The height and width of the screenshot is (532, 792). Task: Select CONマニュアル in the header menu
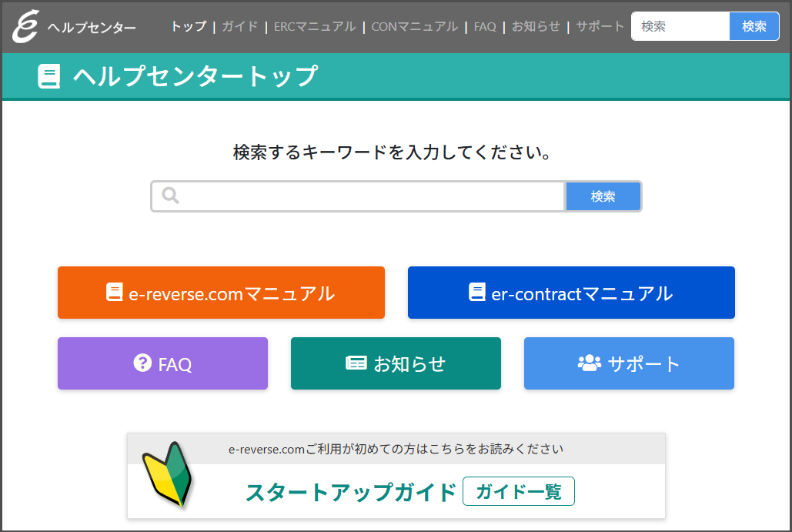(x=414, y=26)
